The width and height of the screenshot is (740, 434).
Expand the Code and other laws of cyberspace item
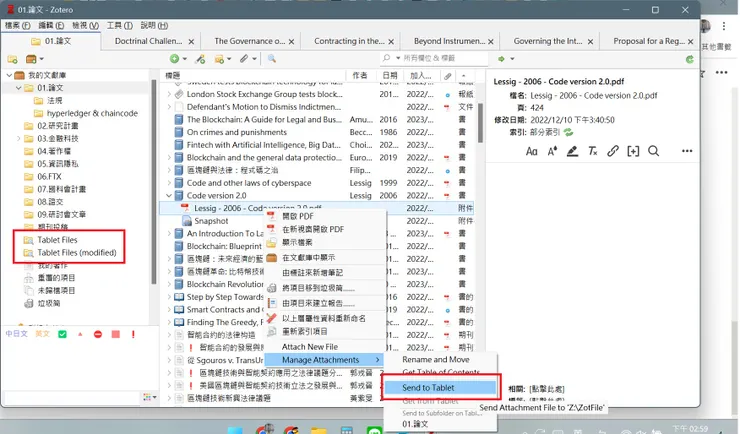(169, 183)
